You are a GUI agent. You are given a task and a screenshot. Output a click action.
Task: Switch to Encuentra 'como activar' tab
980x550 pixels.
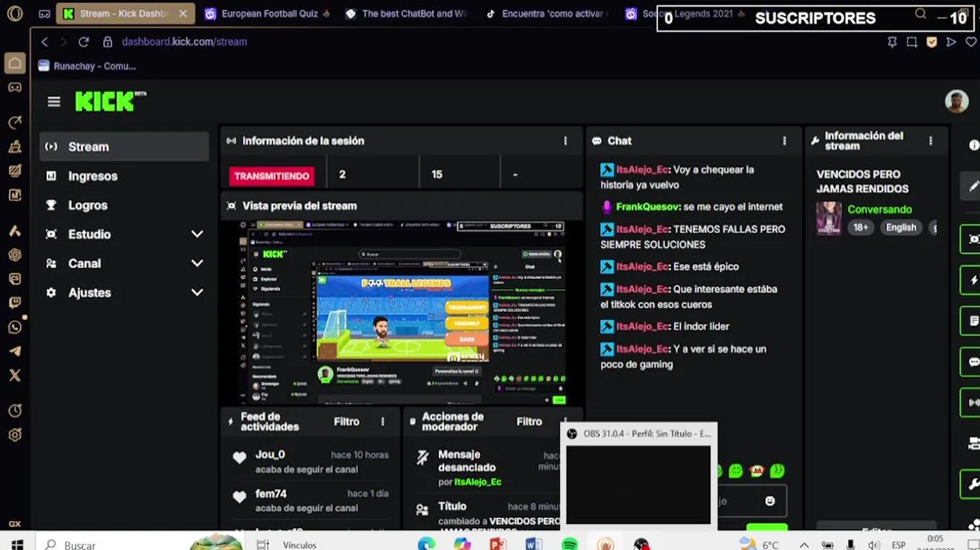pyautogui.click(x=546, y=14)
